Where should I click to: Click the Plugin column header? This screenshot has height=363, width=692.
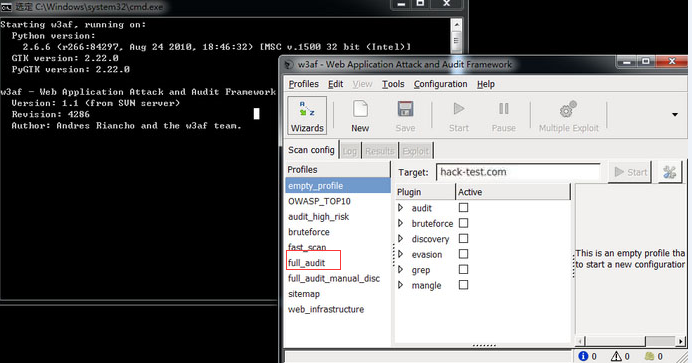click(x=425, y=192)
